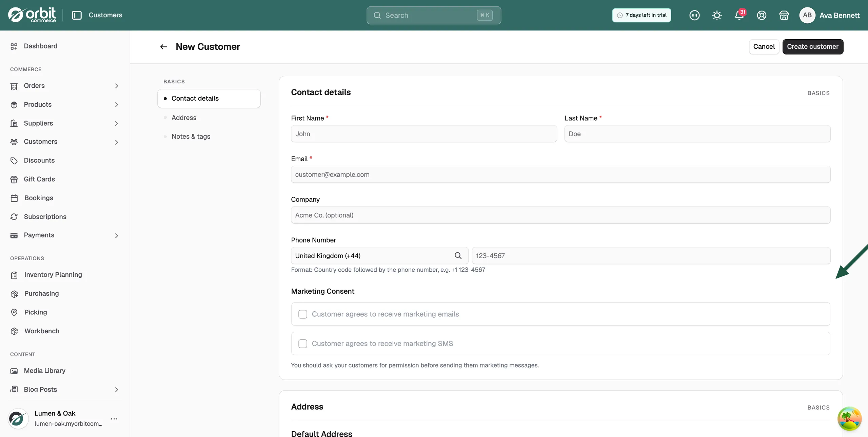Toggle light/dark theme sun icon
The height and width of the screenshot is (437, 868).
717,15
